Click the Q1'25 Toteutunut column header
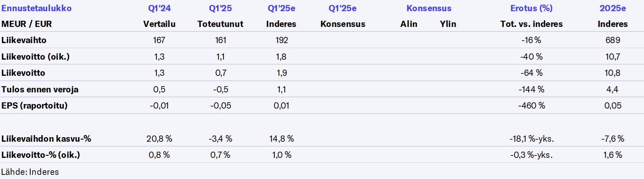This screenshot has height=179, width=644. 220,8
